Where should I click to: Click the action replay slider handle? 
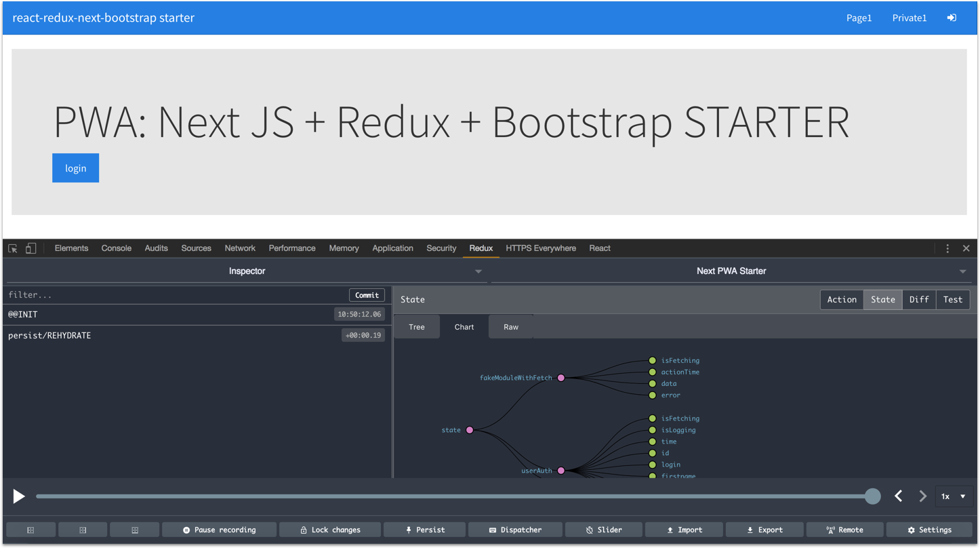(x=873, y=496)
